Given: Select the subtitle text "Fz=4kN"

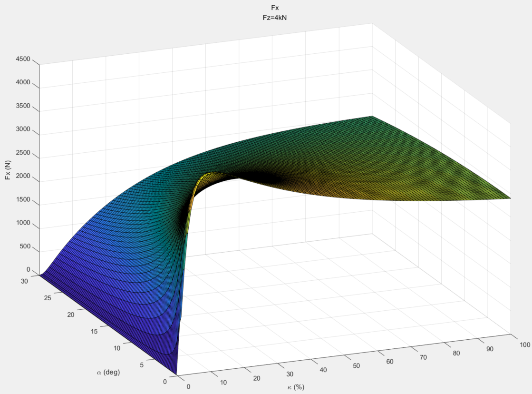Looking at the screenshot, I should (x=274, y=18).
